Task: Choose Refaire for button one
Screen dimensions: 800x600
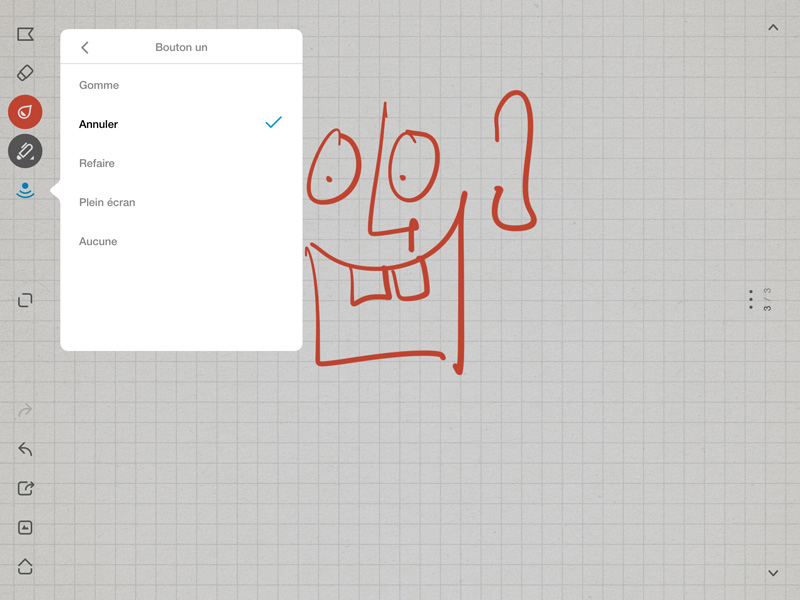Action: (181, 163)
